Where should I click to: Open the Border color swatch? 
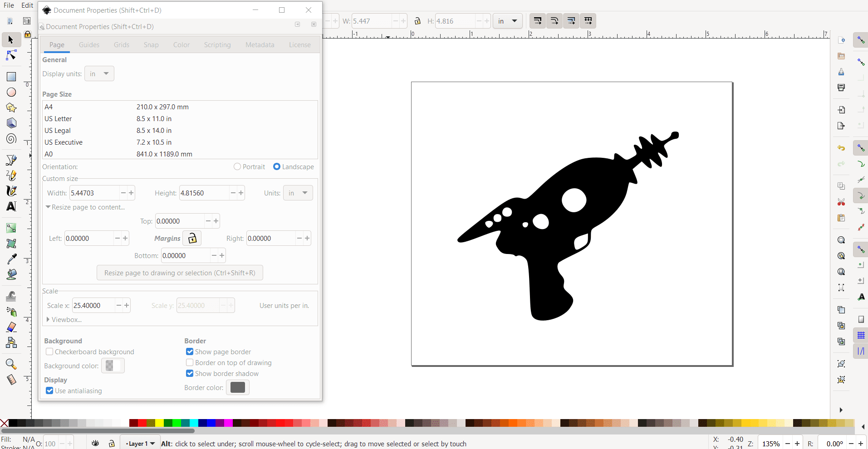pos(237,387)
